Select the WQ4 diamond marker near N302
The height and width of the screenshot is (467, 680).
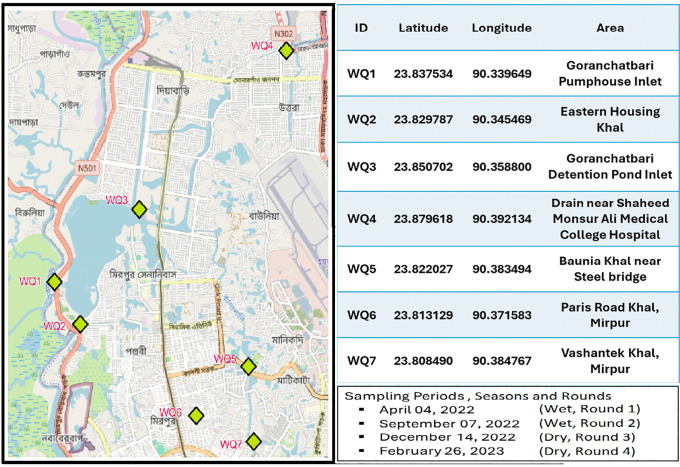(286, 51)
